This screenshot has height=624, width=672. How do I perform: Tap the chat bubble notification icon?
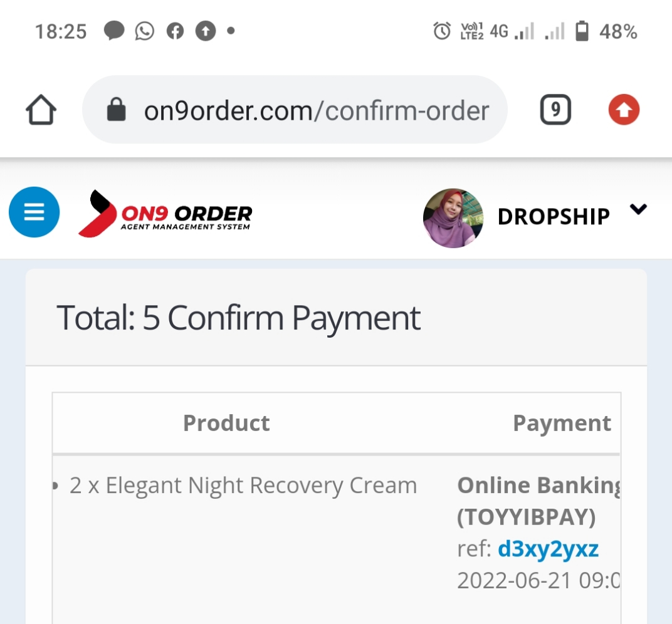pyautogui.click(x=114, y=31)
